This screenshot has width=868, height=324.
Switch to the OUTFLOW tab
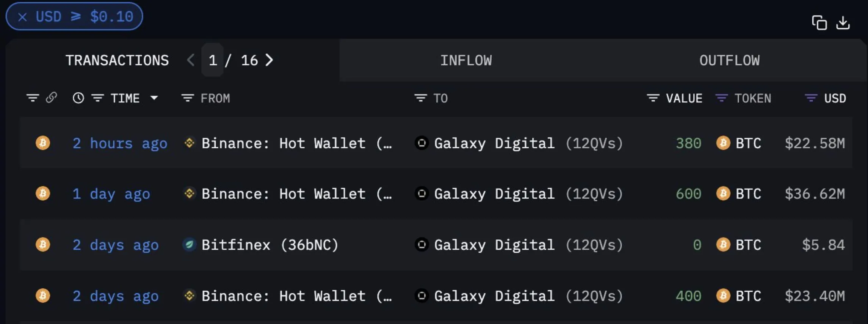pyautogui.click(x=729, y=60)
